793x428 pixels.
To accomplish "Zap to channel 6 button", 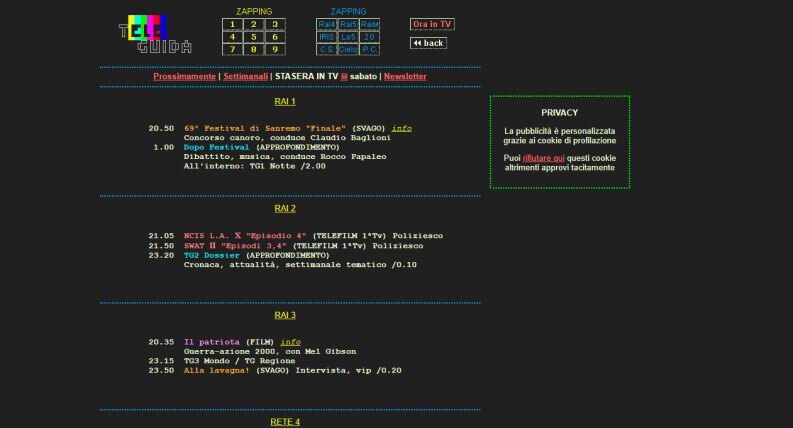I will click(275, 37).
